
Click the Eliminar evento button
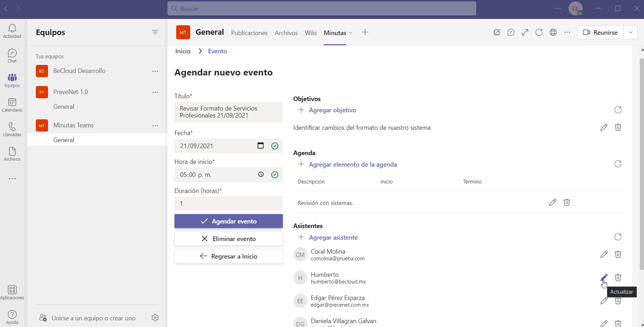tap(228, 239)
